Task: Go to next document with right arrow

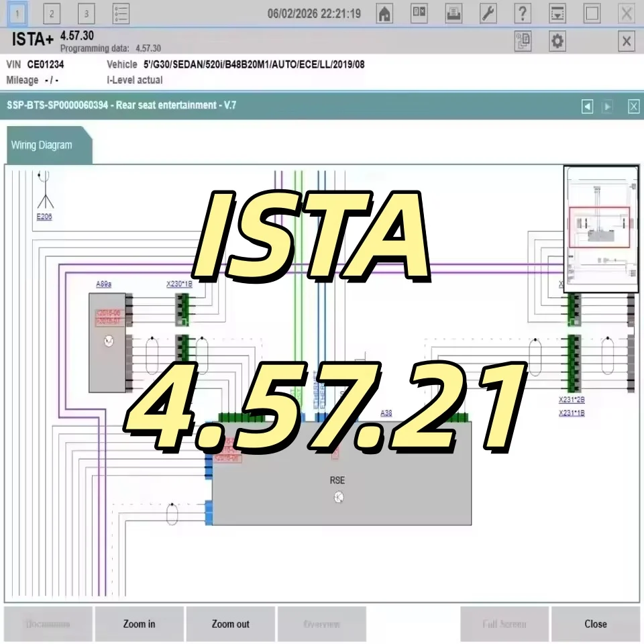Action: tap(607, 107)
